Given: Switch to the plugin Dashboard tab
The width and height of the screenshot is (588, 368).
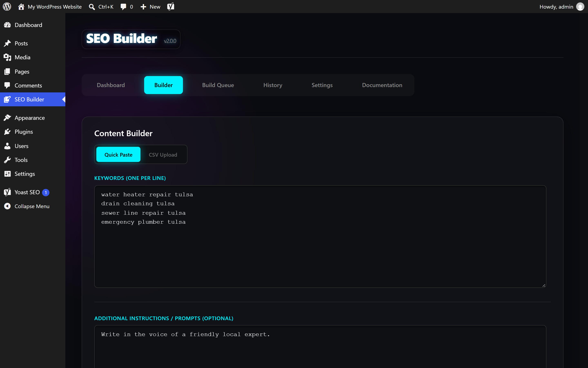Looking at the screenshot, I should [111, 85].
